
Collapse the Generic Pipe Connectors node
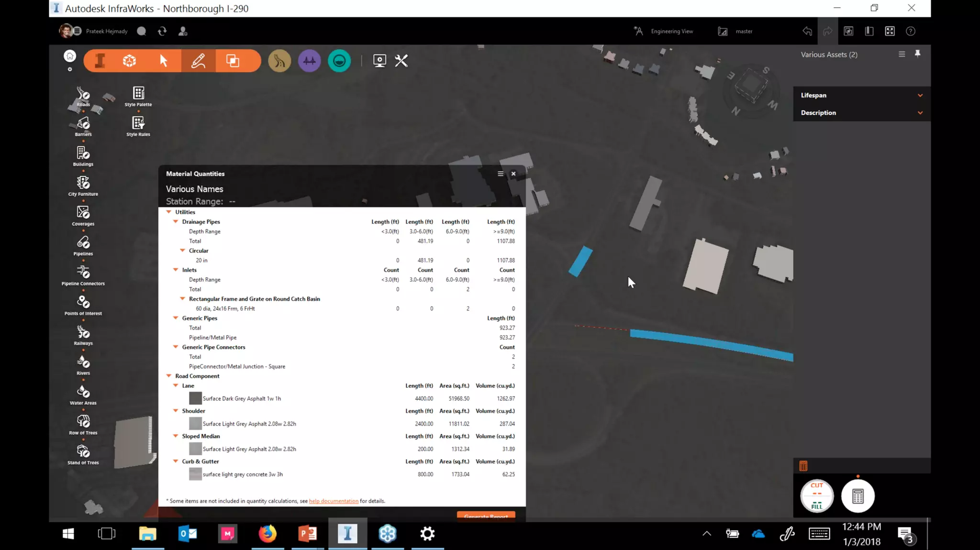click(x=176, y=347)
